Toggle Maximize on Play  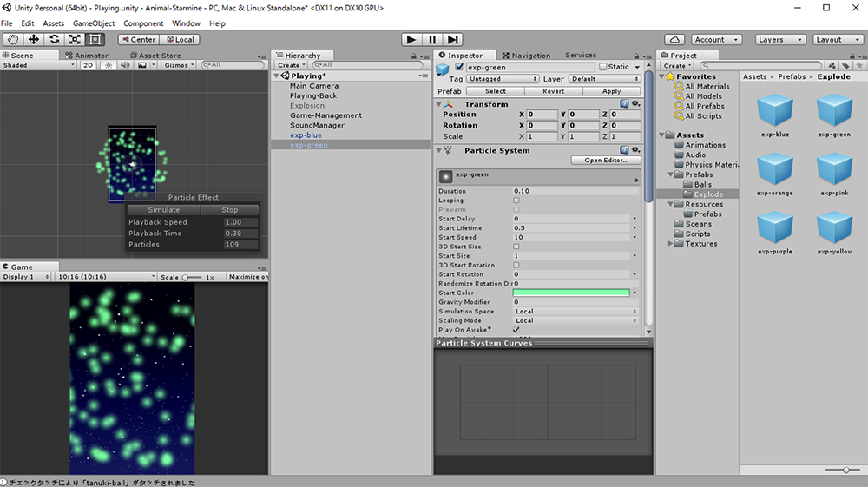pos(248,277)
